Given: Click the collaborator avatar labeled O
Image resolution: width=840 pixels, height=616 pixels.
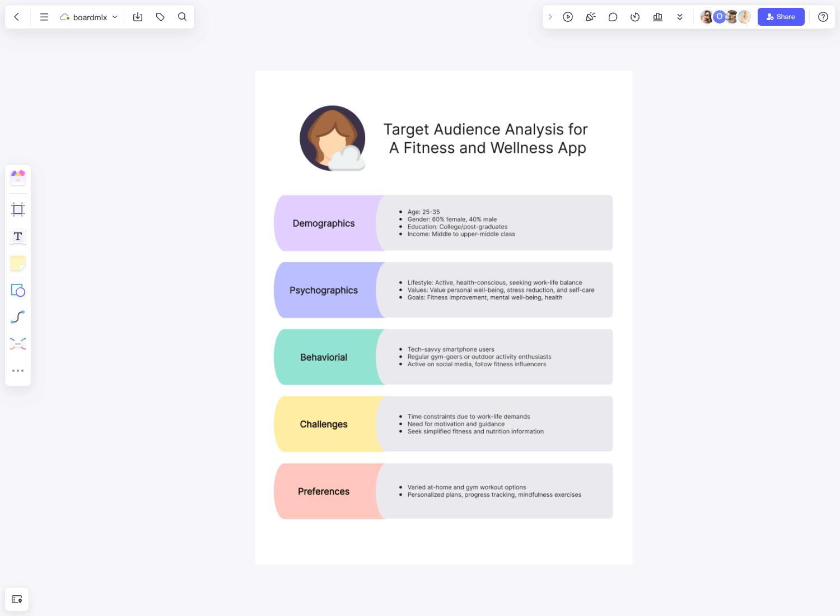Looking at the screenshot, I should 720,17.
